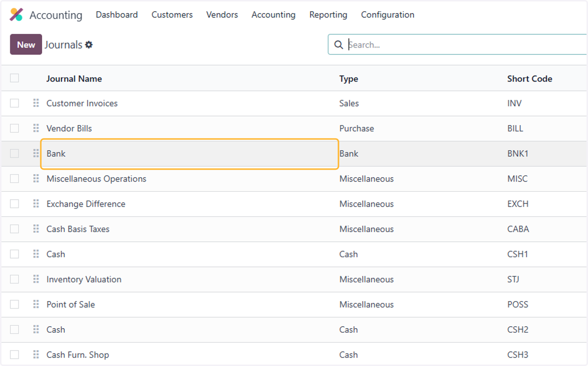Screen dimensions: 588x366
Task: Select the Bank journal row checkbox
Action: click(14, 154)
